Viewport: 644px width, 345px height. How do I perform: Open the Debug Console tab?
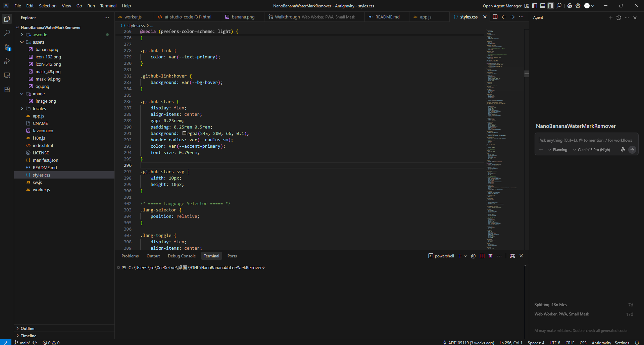pyautogui.click(x=182, y=256)
